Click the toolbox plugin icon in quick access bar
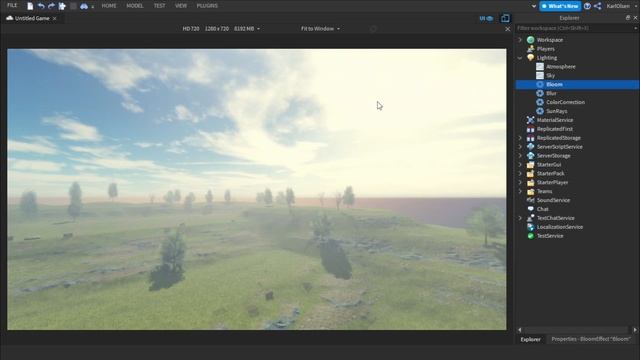 tap(62, 6)
